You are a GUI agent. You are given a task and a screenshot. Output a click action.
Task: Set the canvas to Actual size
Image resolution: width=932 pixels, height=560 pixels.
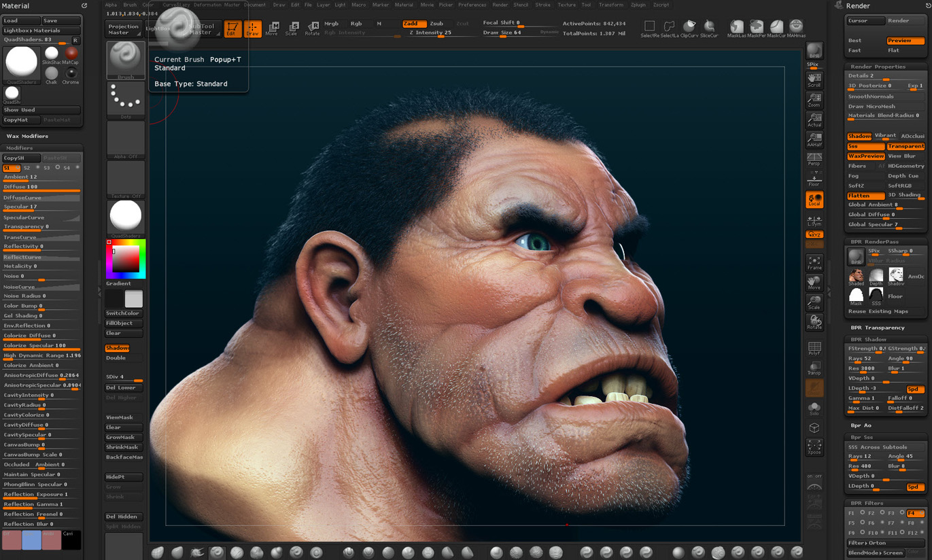[814, 120]
